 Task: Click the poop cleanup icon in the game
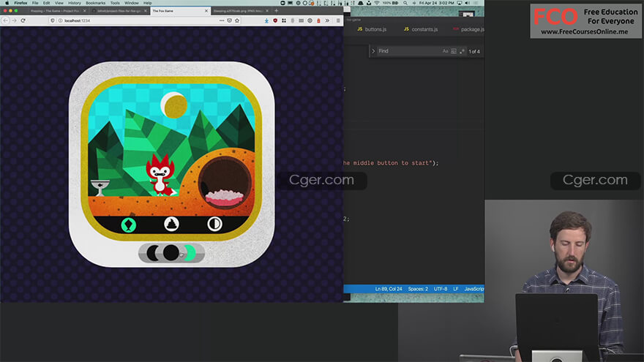[172, 224]
